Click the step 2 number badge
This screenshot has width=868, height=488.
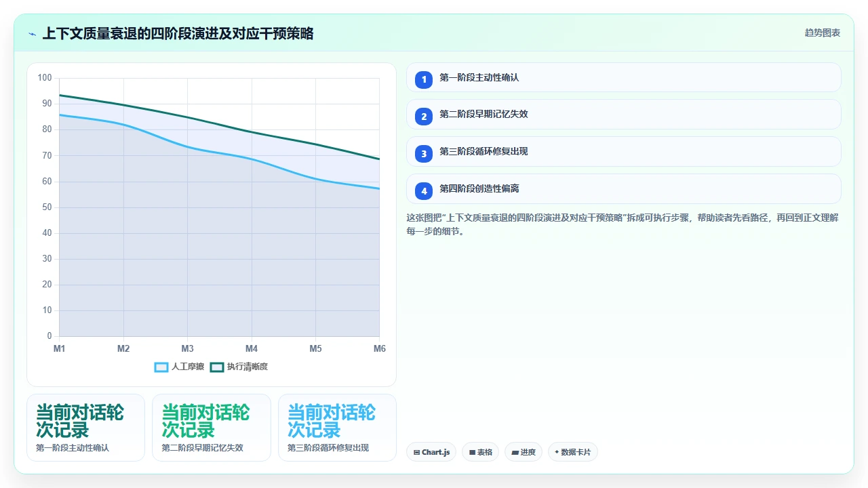(424, 117)
